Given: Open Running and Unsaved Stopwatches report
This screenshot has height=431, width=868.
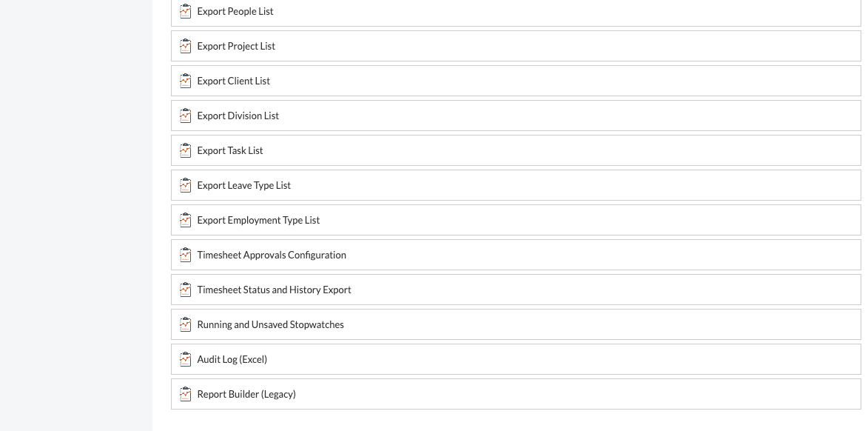Looking at the screenshot, I should [270, 324].
